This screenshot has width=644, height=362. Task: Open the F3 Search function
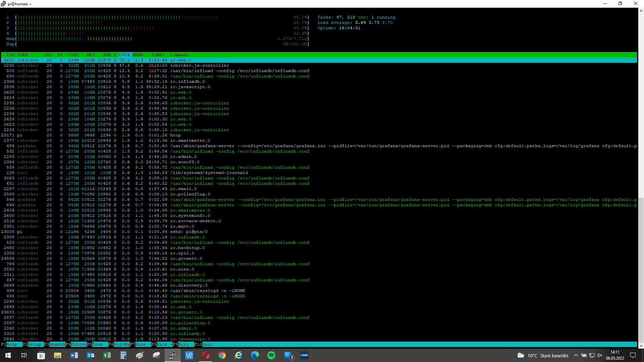pos(57,344)
